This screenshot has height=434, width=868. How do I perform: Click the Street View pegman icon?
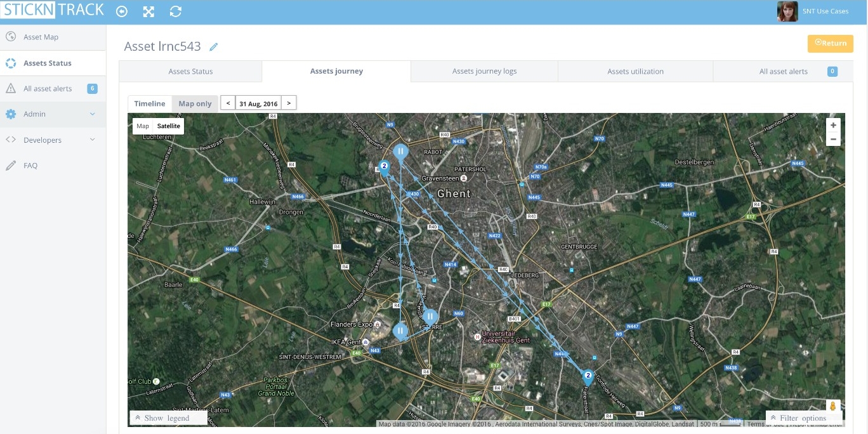click(x=833, y=406)
